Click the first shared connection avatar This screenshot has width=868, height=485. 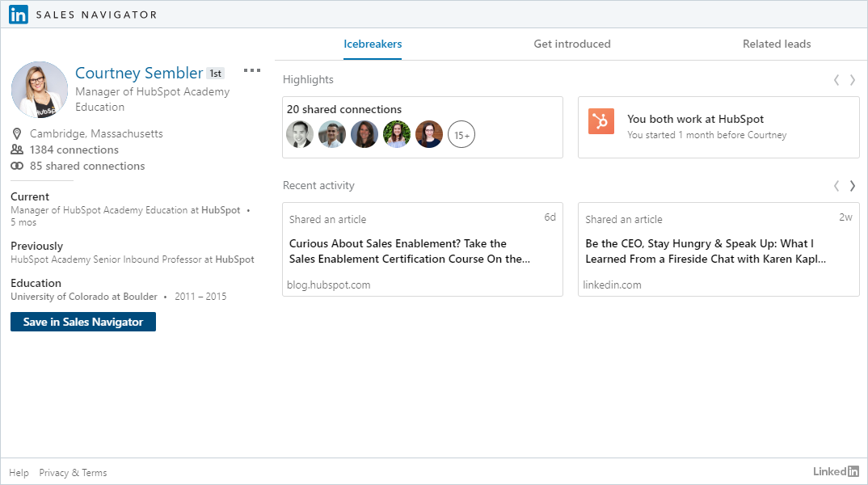(x=300, y=134)
